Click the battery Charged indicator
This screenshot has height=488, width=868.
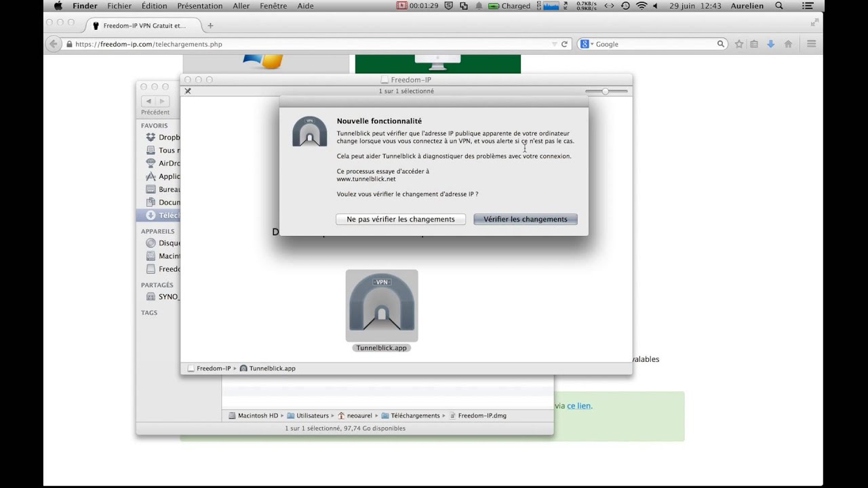[x=510, y=6]
